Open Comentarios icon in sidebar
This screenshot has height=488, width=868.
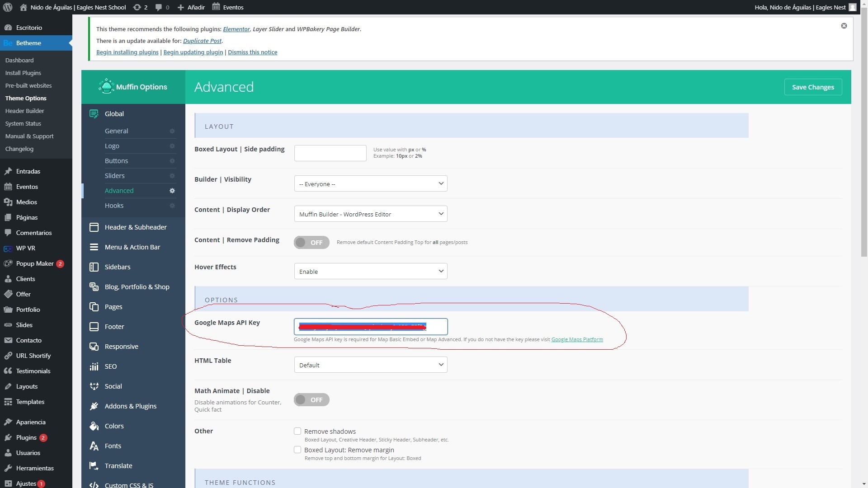(x=8, y=233)
